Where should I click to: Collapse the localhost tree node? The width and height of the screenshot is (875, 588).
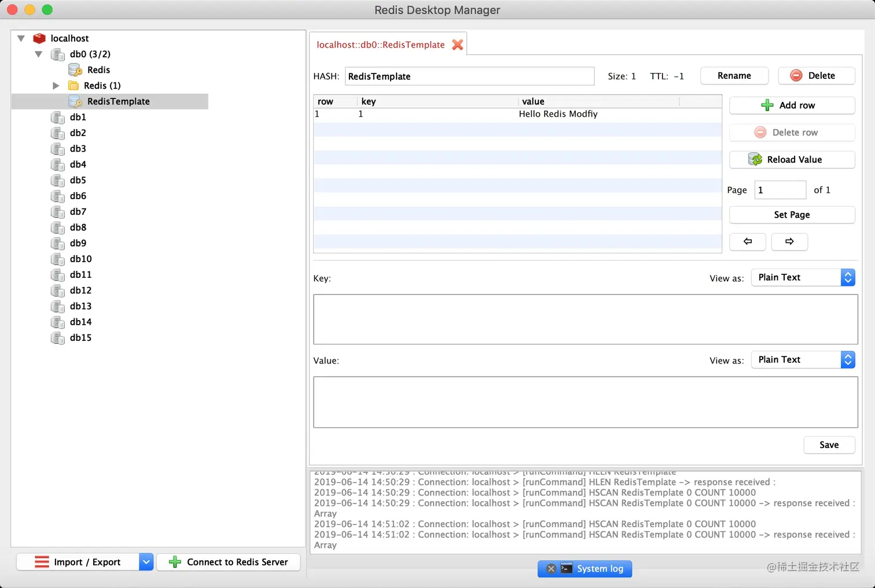click(x=21, y=38)
